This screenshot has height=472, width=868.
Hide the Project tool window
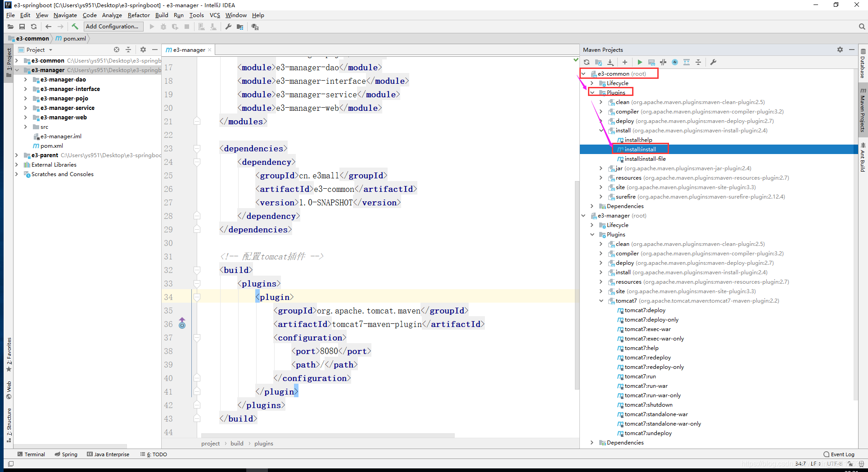(x=155, y=50)
